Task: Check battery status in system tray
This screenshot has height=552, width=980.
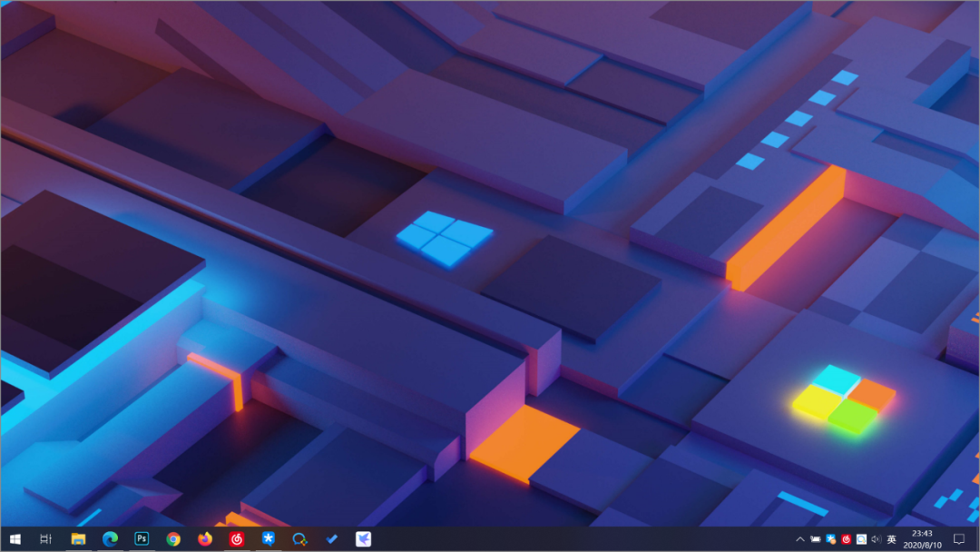Action: pyautogui.click(x=816, y=539)
